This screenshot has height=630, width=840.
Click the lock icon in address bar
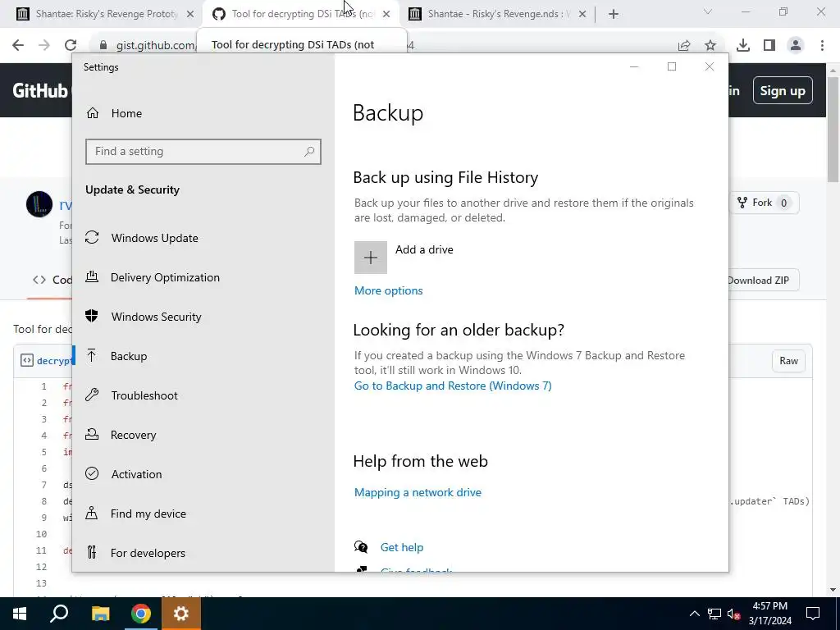click(103, 46)
